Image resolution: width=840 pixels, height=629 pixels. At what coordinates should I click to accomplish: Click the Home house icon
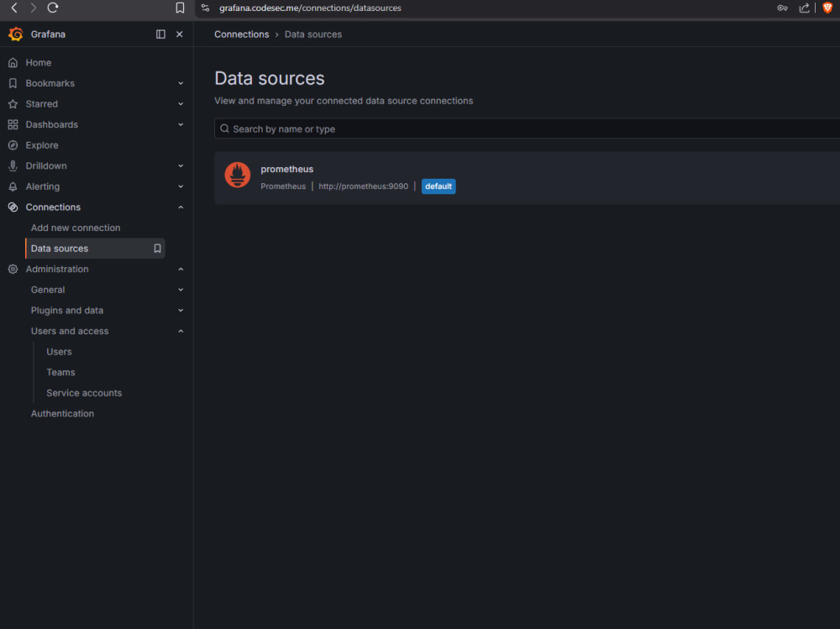tap(13, 63)
